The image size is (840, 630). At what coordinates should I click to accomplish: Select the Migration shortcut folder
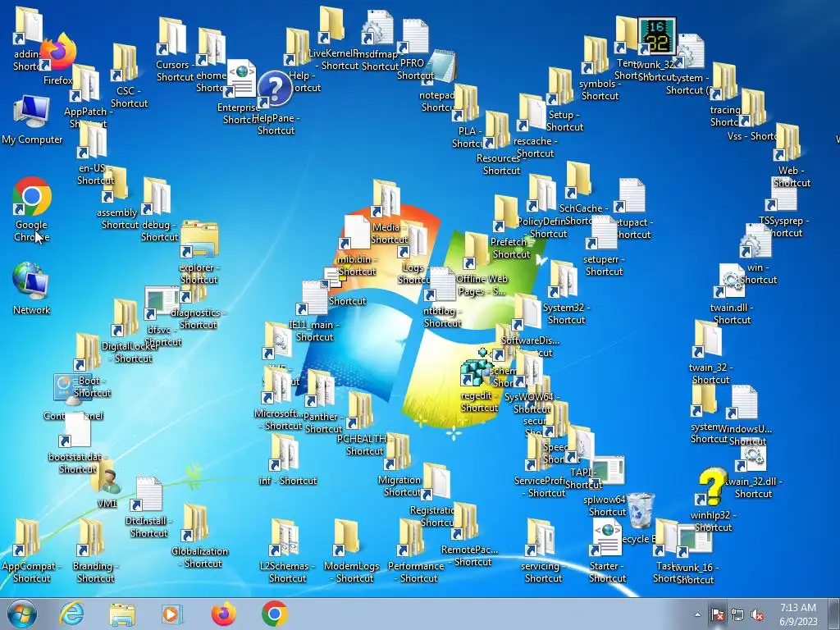(x=397, y=452)
